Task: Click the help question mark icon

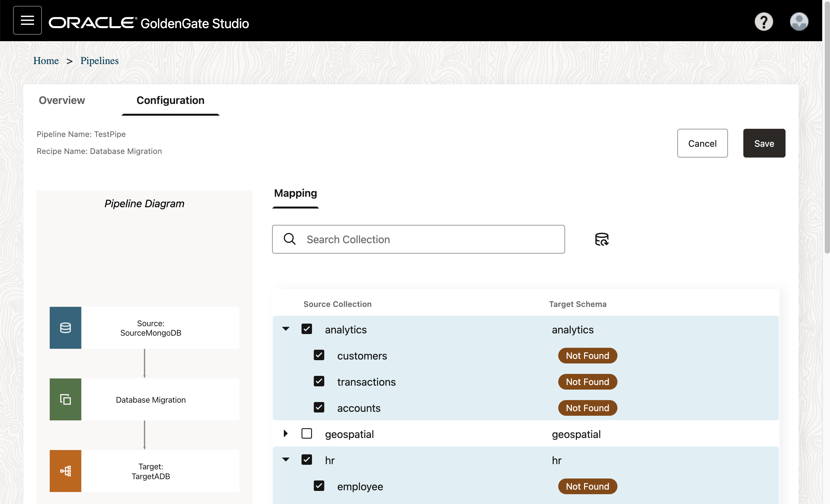Action: pos(764,21)
